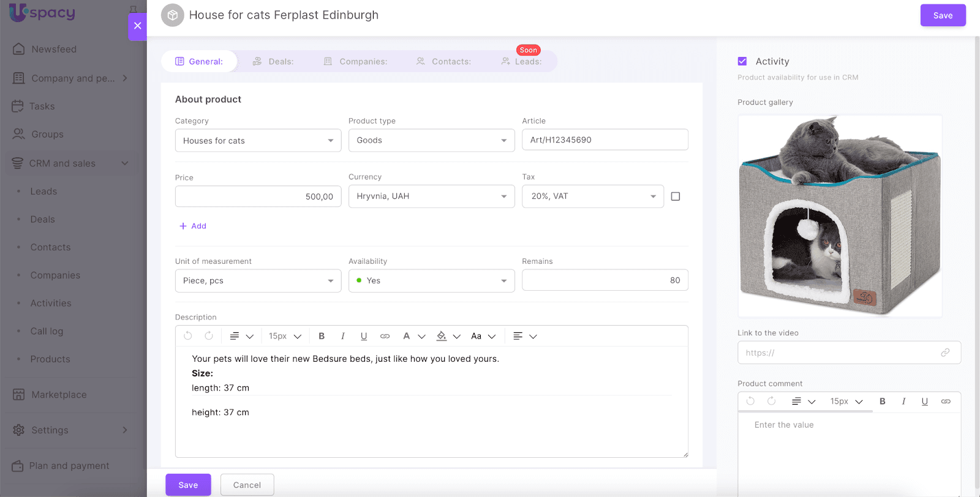Click the Add price link
This screenshot has height=497, width=980.
[x=193, y=226]
